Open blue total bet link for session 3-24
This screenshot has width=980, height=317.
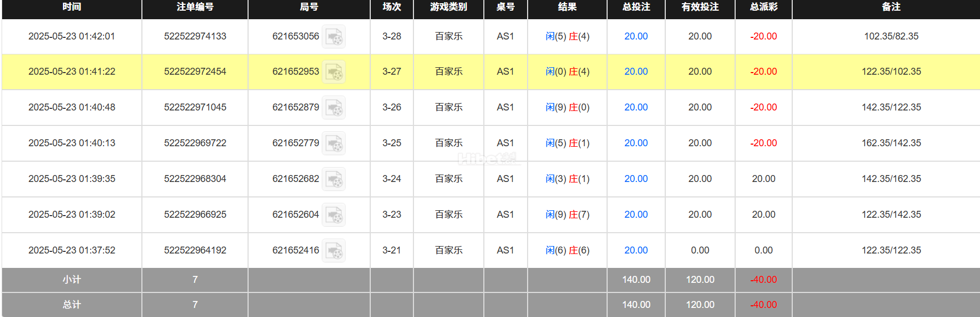(635, 179)
